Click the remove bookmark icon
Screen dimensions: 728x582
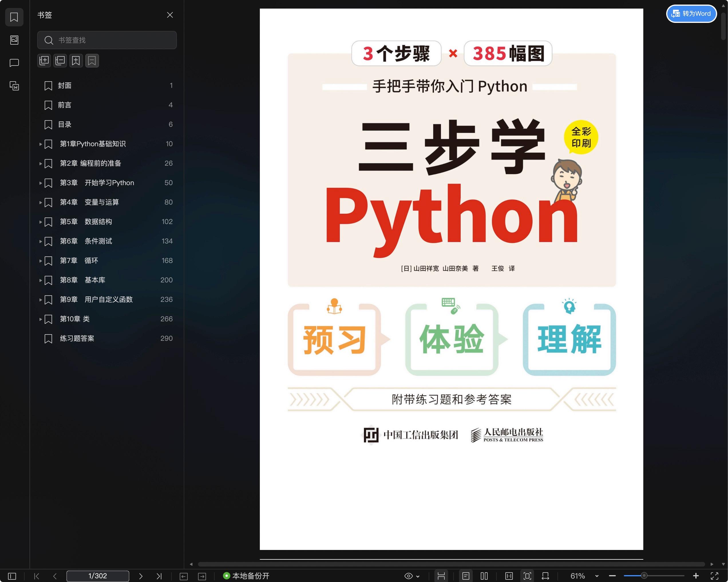point(92,61)
